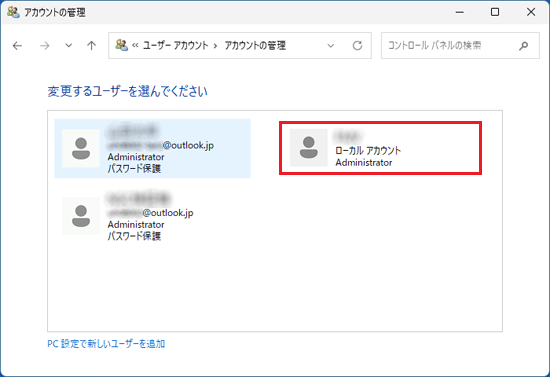Click the コントロール パネルの検索 search field

pos(460,46)
